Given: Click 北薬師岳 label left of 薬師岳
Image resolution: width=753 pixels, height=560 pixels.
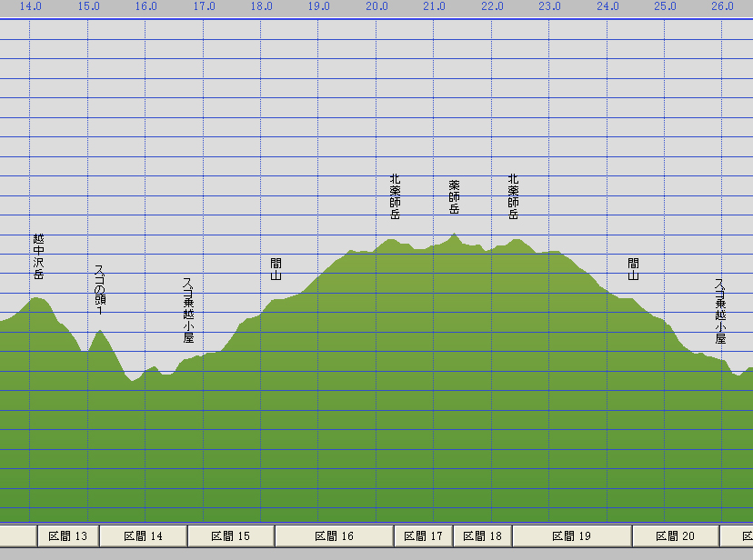Looking at the screenshot, I should pos(395,196).
